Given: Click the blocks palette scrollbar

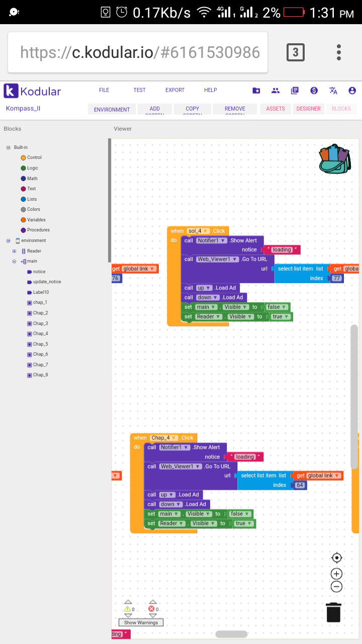Looking at the screenshot, I should point(109,200).
